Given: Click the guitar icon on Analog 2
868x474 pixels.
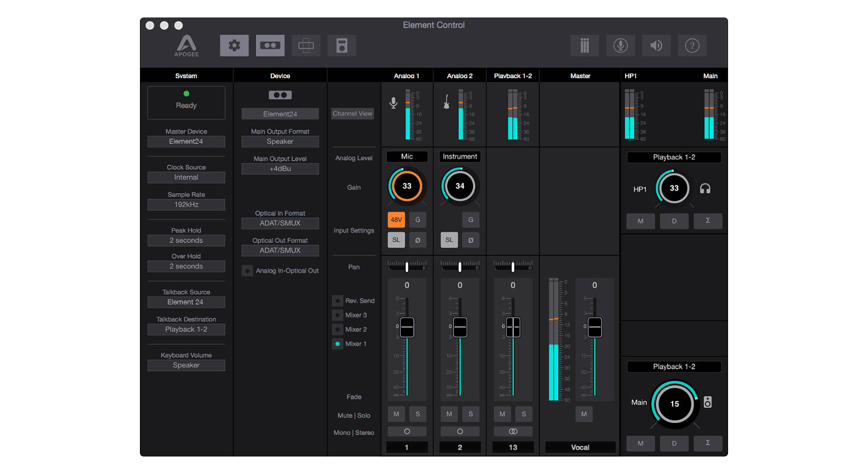Looking at the screenshot, I should coord(446,102).
